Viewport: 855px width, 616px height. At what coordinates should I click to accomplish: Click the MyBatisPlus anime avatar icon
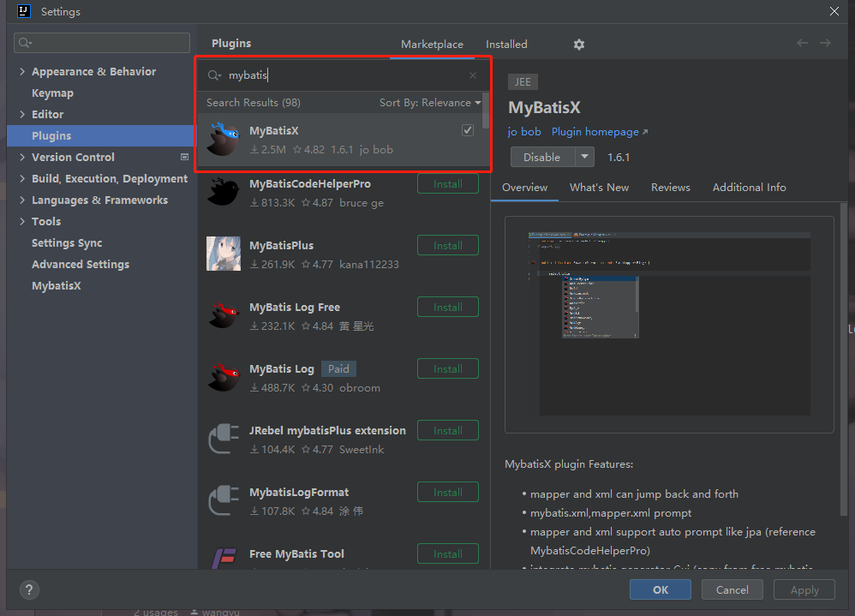coord(224,254)
